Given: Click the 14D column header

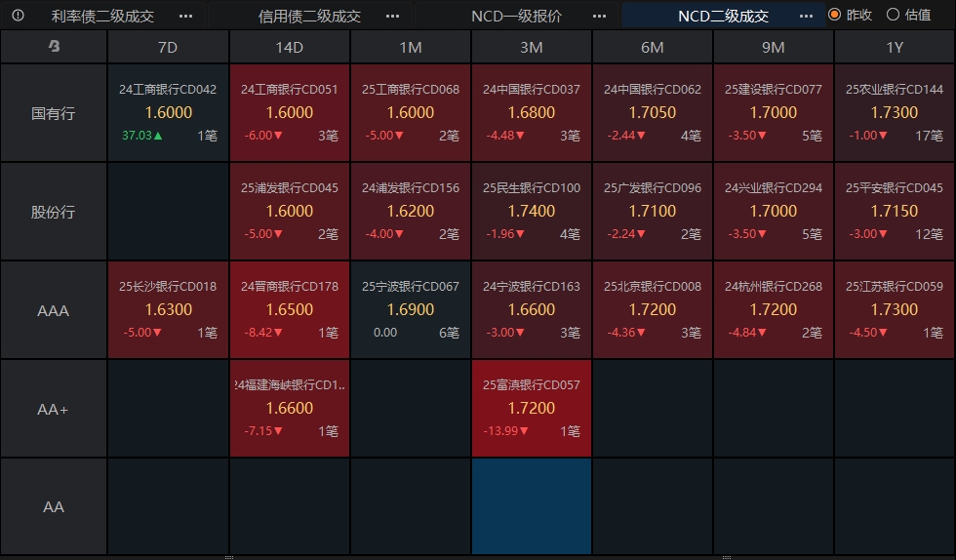Looking at the screenshot, I should [289, 47].
